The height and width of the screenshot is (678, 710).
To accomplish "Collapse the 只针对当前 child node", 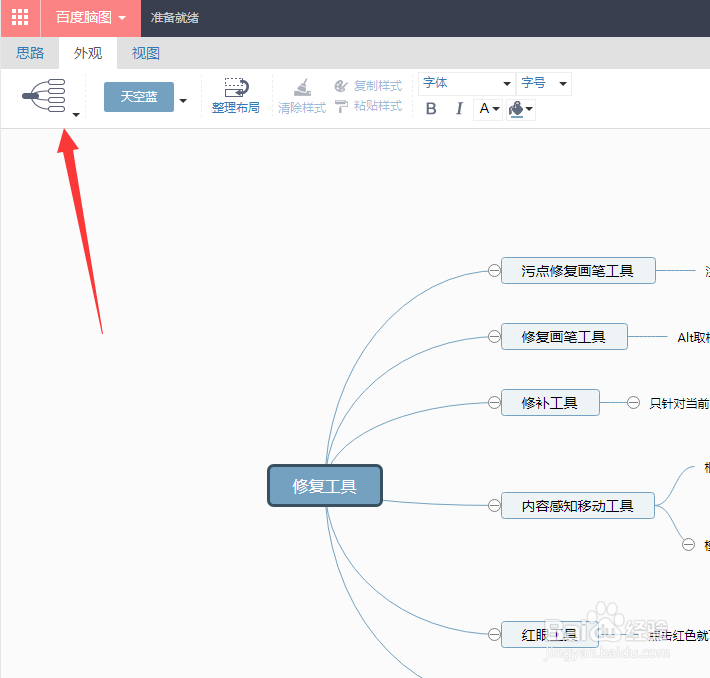I will point(633,402).
